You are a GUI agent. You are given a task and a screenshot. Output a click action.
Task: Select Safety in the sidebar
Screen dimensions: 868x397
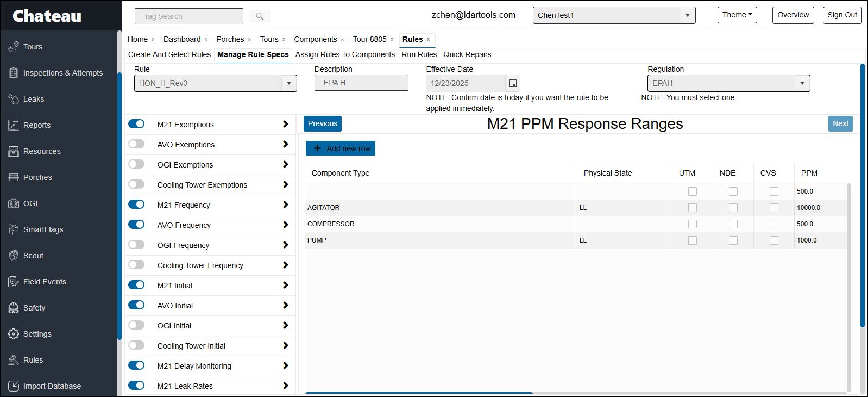[34, 308]
